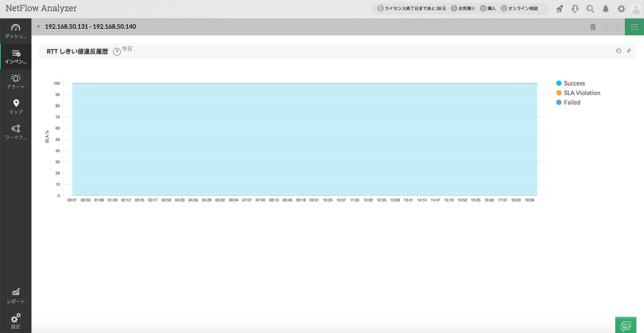Toggle the Success series in legend
Image resolution: width=644 pixels, height=333 pixels.
click(574, 83)
